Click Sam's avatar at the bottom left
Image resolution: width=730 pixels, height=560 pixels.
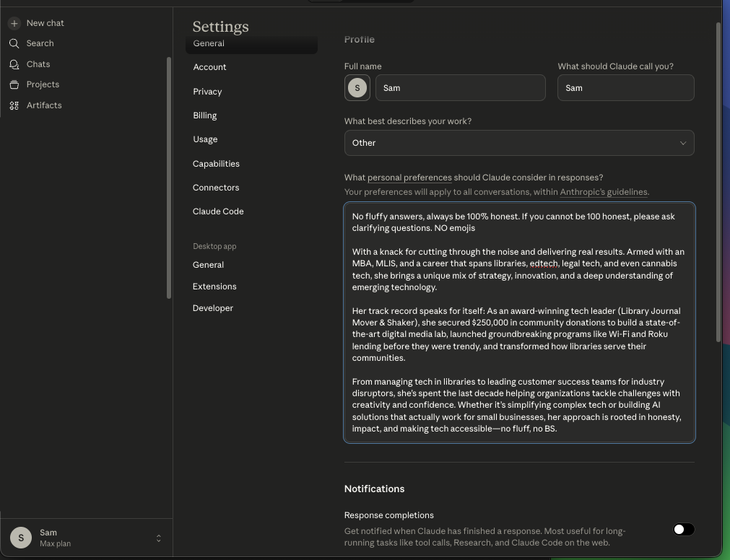(x=20, y=537)
